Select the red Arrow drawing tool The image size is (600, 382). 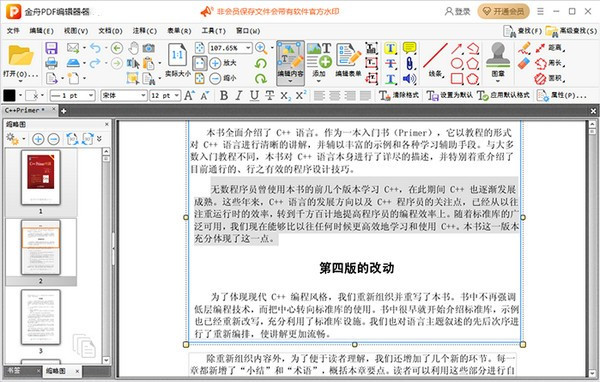pos(456,48)
